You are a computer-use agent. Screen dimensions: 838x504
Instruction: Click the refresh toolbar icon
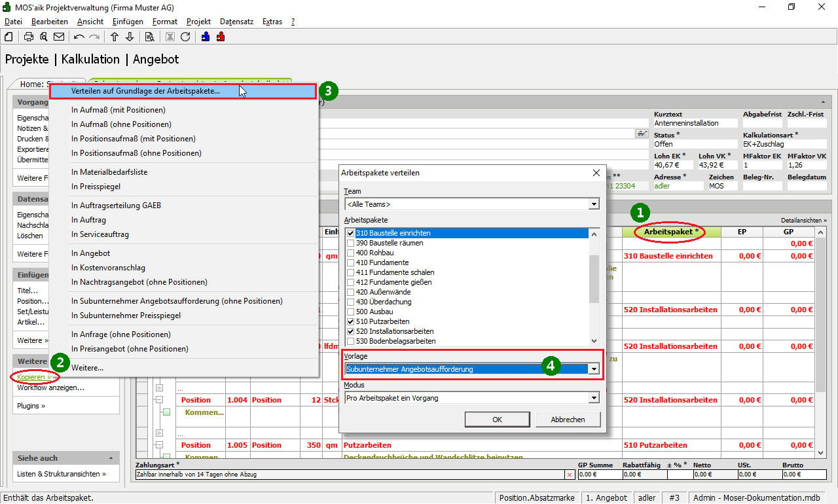pyautogui.click(x=185, y=37)
